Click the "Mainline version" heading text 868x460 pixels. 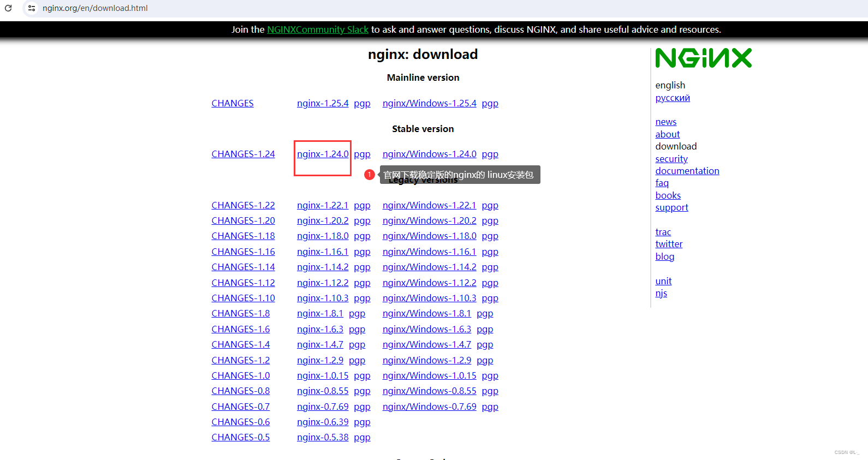[x=423, y=77]
